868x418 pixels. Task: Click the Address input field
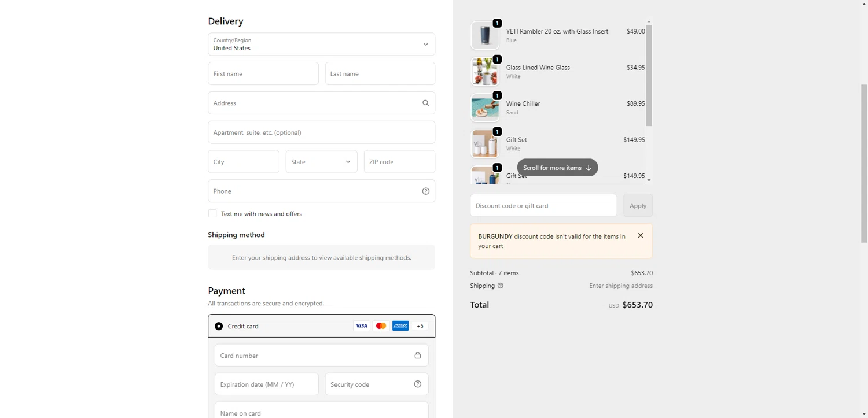click(x=321, y=103)
